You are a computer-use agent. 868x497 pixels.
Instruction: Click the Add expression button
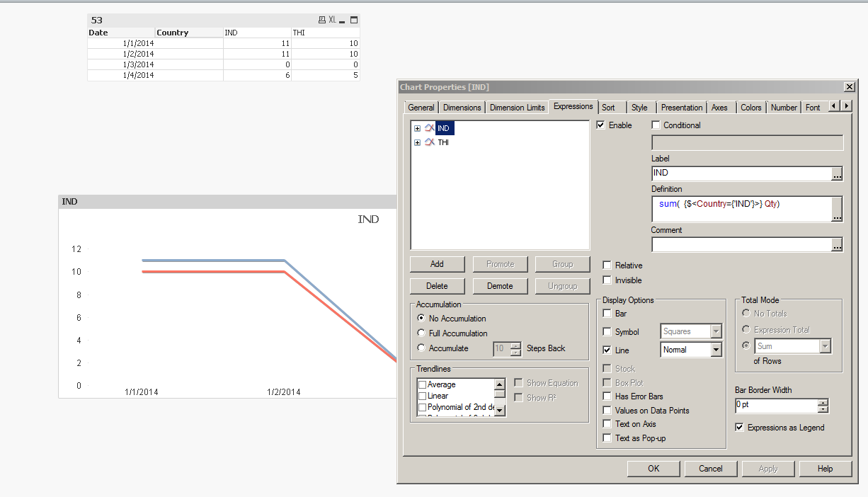437,264
